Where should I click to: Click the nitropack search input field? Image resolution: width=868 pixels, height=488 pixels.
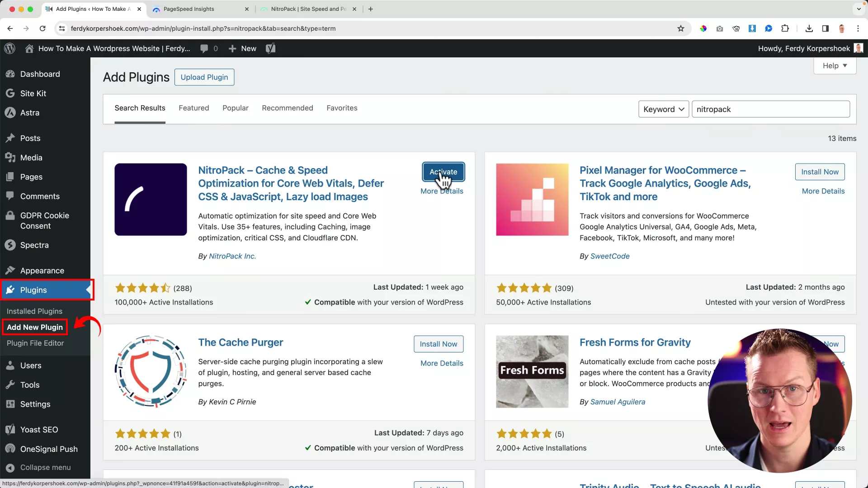tap(771, 109)
